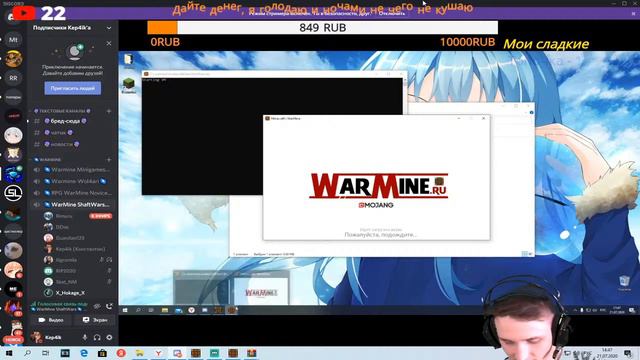Image resolution: width=640 pixels, height=360 pixels.
Task: Open the Windows Start menu
Action: [x=9, y=353]
